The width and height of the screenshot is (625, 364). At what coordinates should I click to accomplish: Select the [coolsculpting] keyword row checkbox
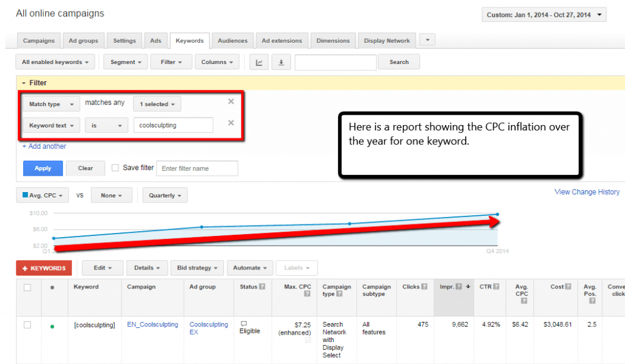[x=27, y=325]
